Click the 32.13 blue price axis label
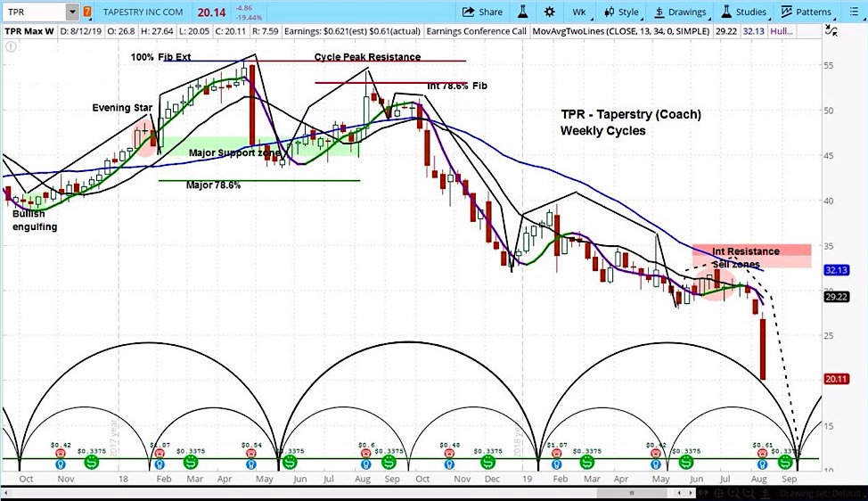The image size is (868, 501). pyautogui.click(x=837, y=270)
